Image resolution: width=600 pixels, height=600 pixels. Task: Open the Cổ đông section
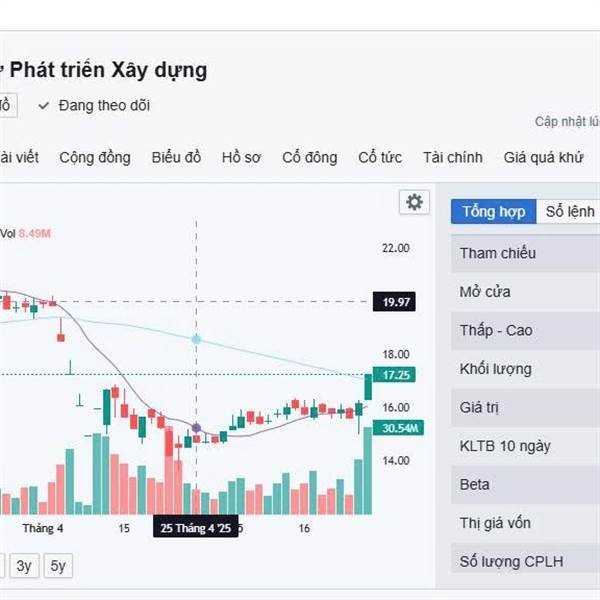pyautogui.click(x=309, y=157)
